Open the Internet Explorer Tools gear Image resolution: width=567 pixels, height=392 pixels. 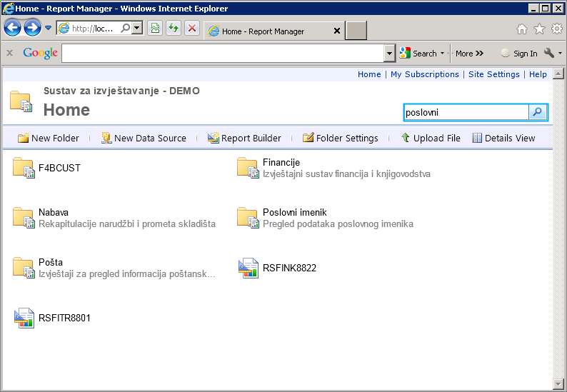point(556,29)
